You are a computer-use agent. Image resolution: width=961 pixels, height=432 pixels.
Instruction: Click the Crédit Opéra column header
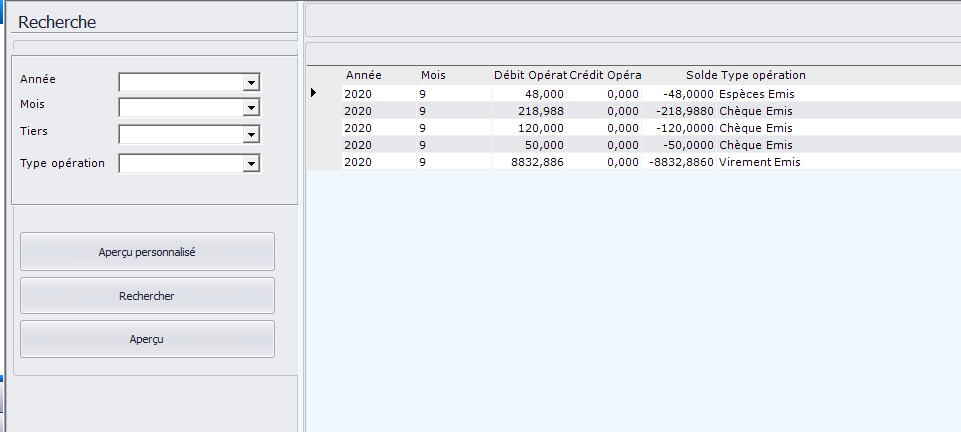tap(605, 75)
